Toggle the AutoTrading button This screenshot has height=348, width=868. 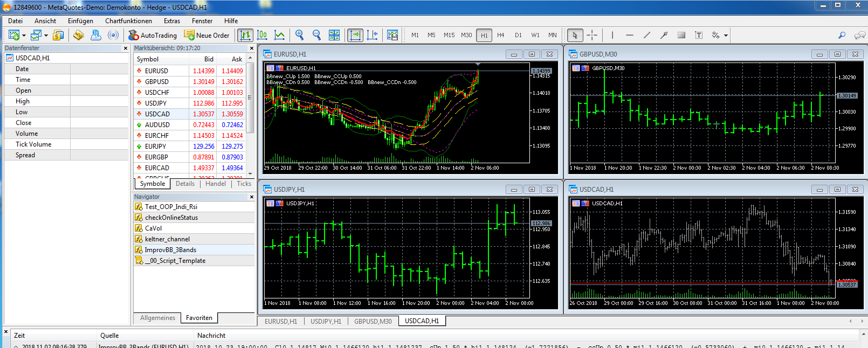(153, 35)
